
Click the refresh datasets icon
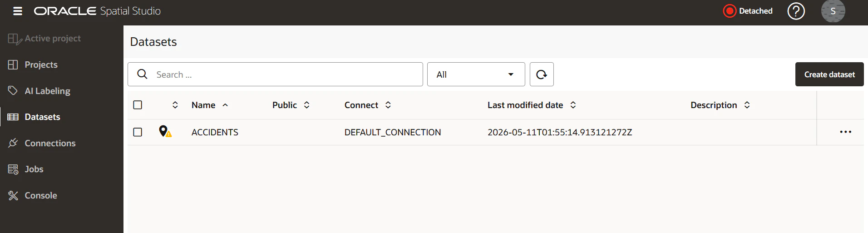tap(542, 74)
